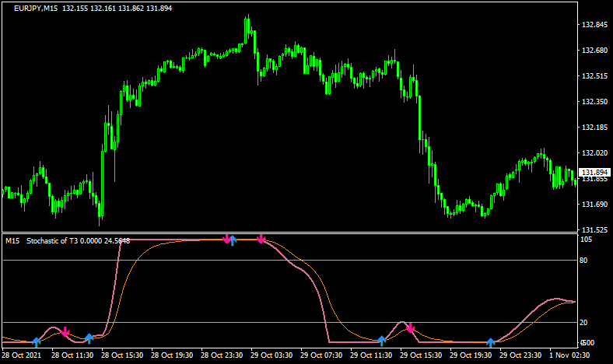This screenshot has width=613, height=364.
Task: Click the blue up arrow above 29 Oct 11:30
Action: 381,341
